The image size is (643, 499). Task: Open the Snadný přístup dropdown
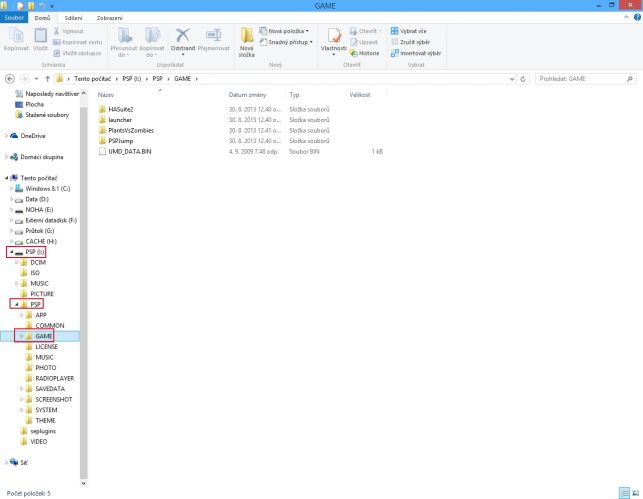click(286, 42)
